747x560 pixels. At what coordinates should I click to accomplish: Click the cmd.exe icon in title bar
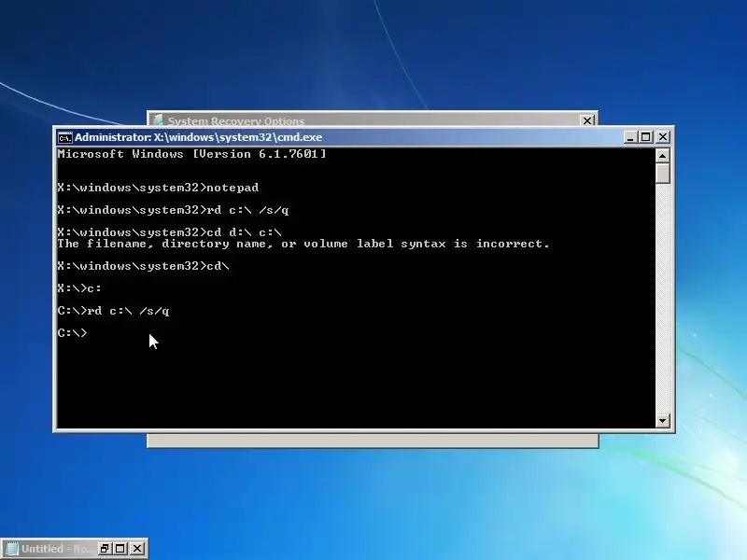64,137
